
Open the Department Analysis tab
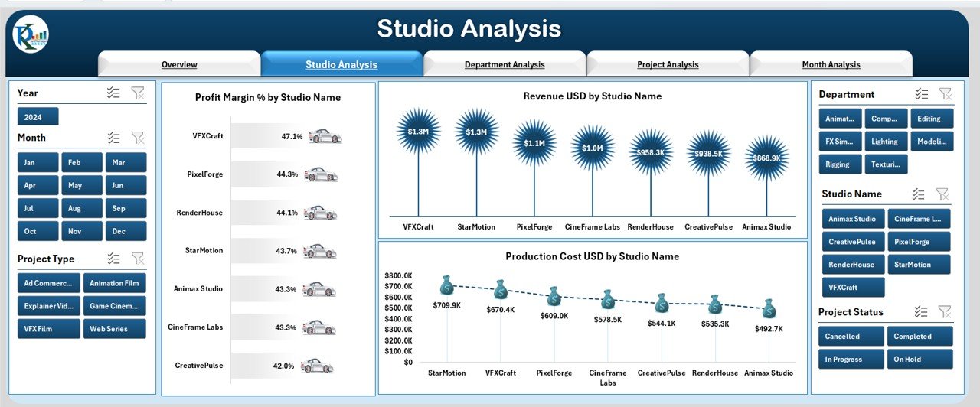(x=505, y=64)
